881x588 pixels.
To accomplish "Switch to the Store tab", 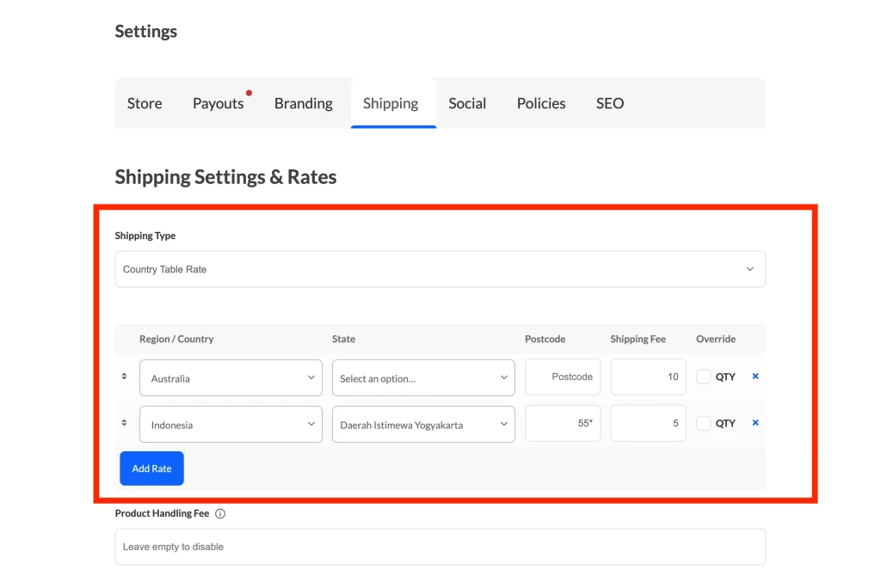I will [x=145, y=103].
